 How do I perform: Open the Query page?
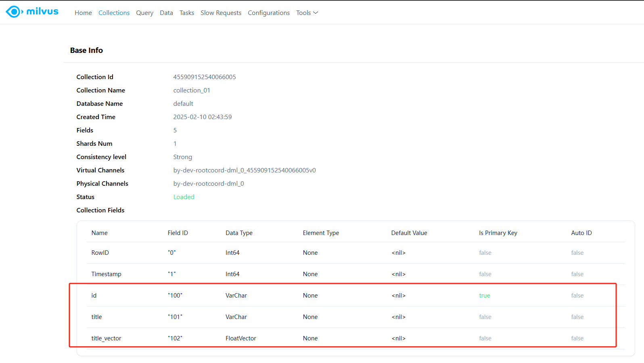click(144, 13)
